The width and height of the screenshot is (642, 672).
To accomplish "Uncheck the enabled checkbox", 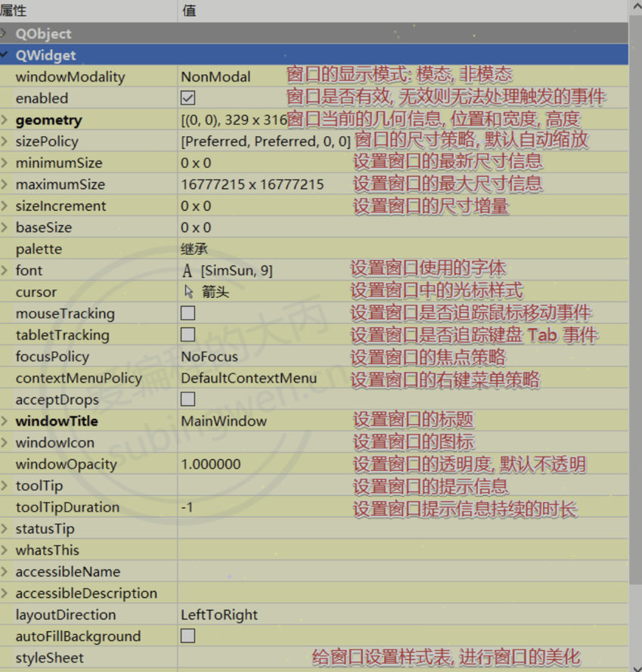I will tap(188, 98).
